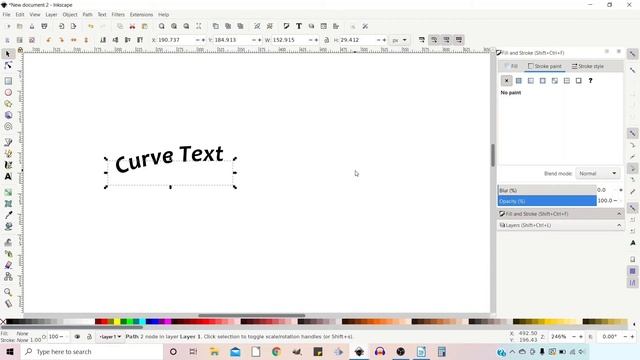The width and height of the screenshot is (640, 360).
Task: Remove color with palette X swatch
Action: click(3, 322)
